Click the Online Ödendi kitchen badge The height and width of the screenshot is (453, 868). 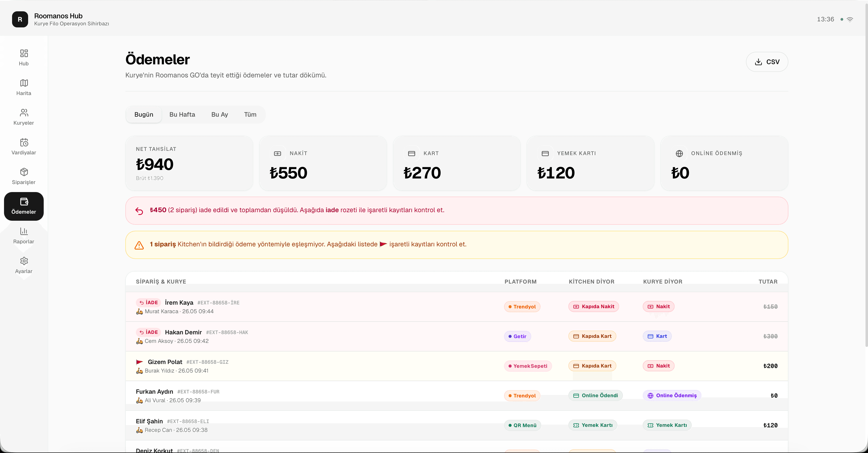595,396
